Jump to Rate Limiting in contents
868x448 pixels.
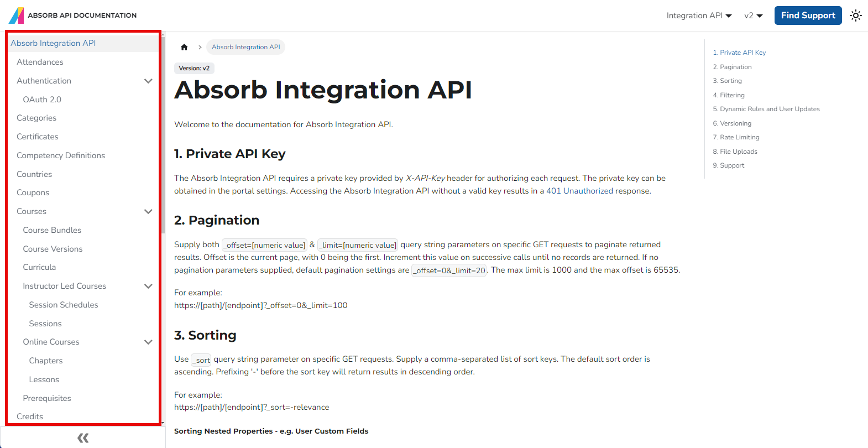[x=736, y=137]
